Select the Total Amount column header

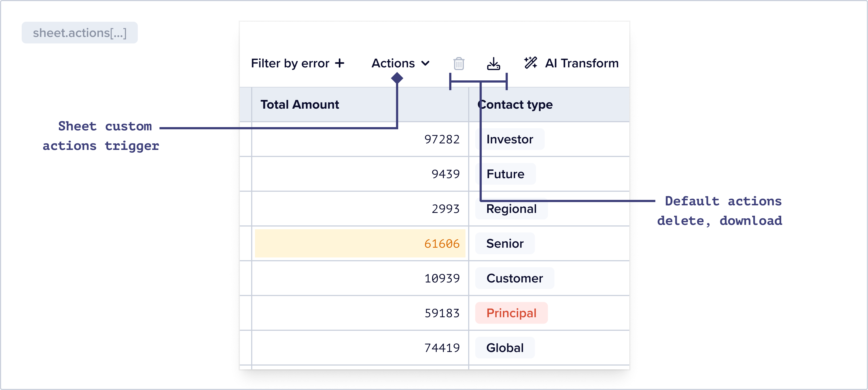(299, 105)
